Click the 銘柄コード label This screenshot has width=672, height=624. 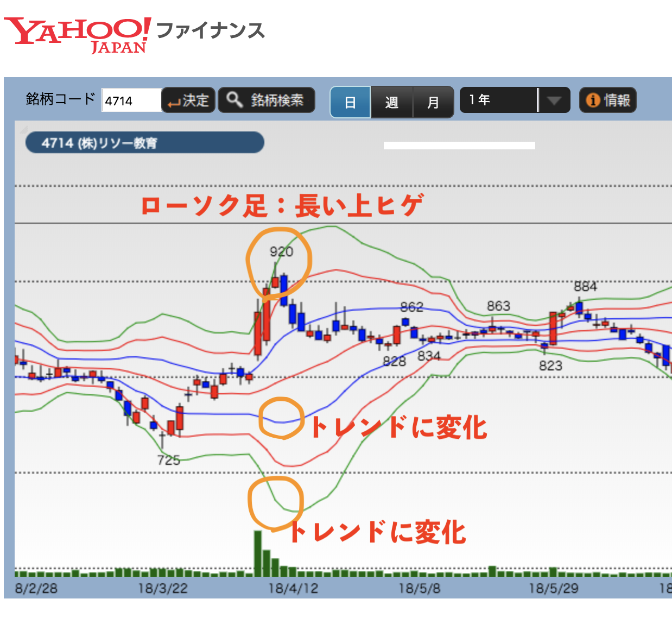(x=60, y=99)
